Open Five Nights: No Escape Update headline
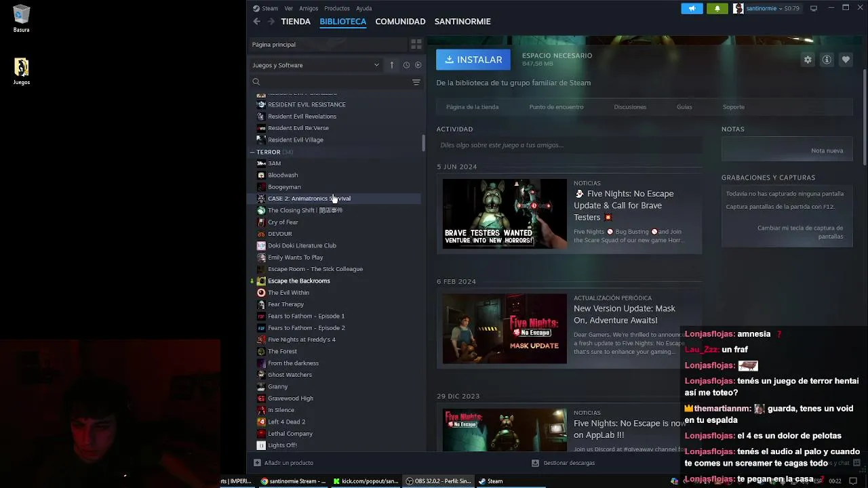The width and height of the screenshot is (868, 488). pyautogui.click(x=624, y=205)
